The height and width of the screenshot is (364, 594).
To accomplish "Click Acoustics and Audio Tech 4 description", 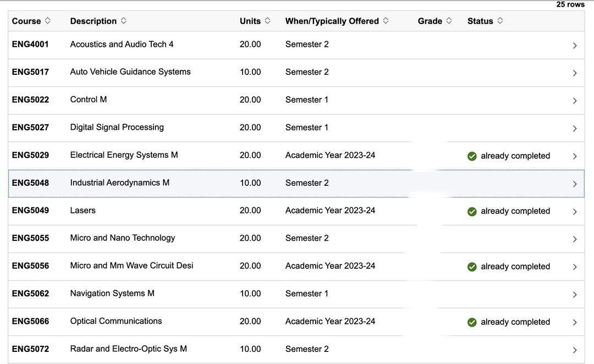I will pyautogui.click(x=122, y=45).
